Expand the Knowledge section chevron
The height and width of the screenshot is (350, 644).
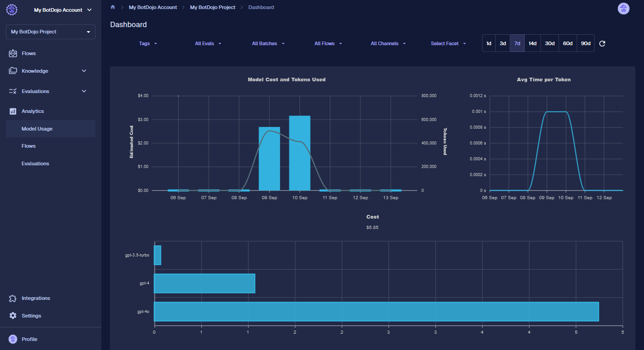[84, 71]
